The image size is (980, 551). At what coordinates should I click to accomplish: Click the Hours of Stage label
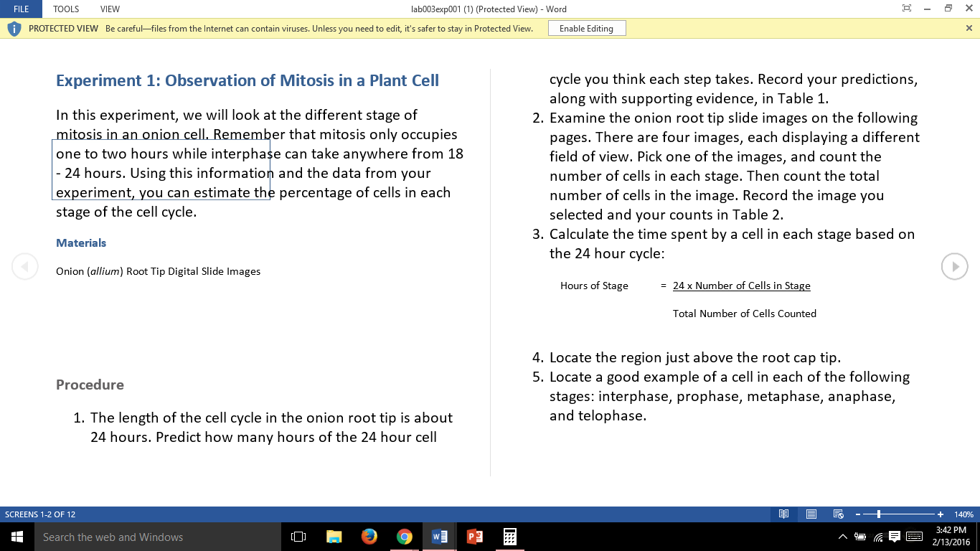(594, 286)
